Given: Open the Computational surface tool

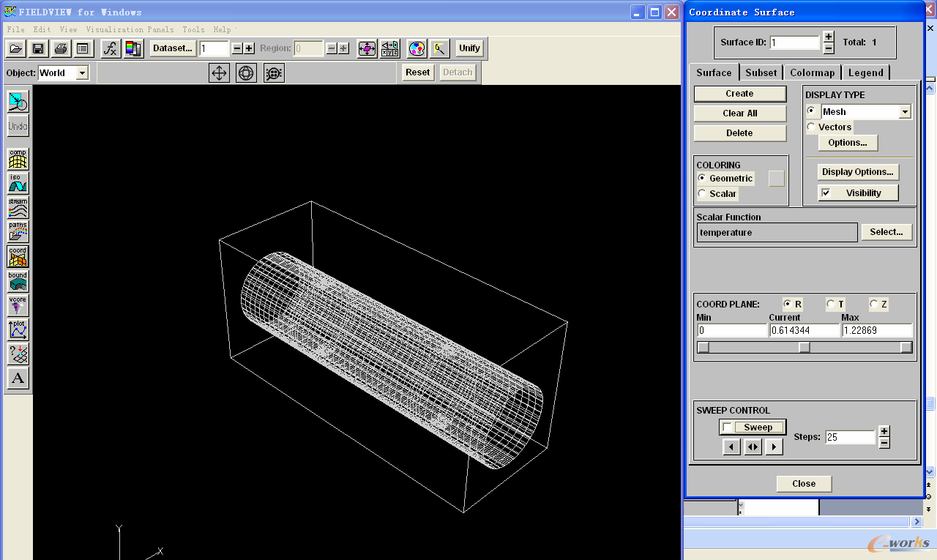Looking at the screenshot, I should tap(18, 158).
